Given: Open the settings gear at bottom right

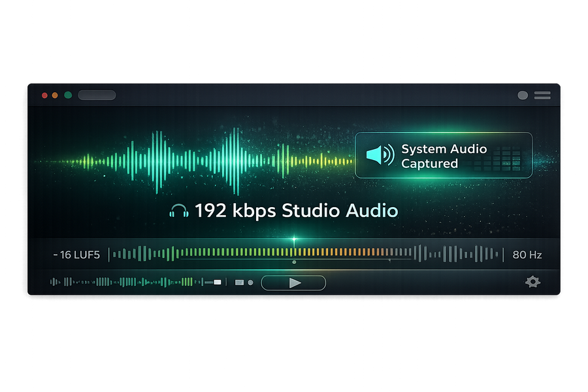Looking at the screenshot, I should (x=532, y=282).
